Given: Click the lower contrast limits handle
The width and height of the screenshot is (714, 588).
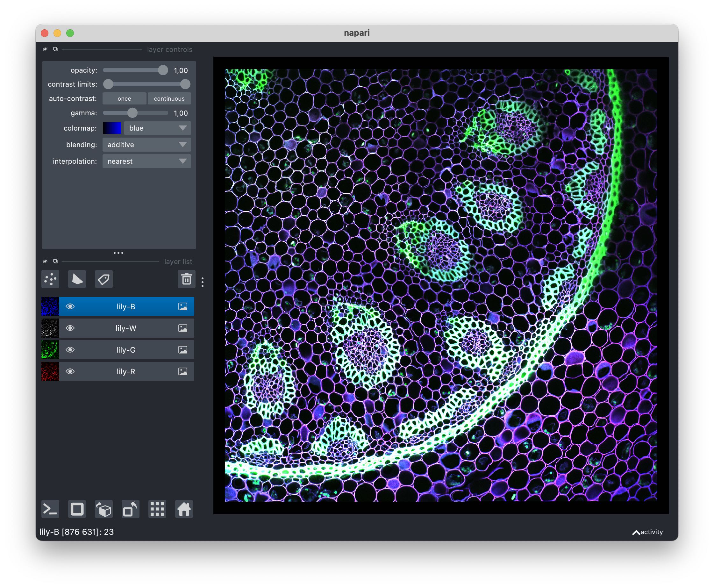Looking at the screenshot, I should coord(108,84).
